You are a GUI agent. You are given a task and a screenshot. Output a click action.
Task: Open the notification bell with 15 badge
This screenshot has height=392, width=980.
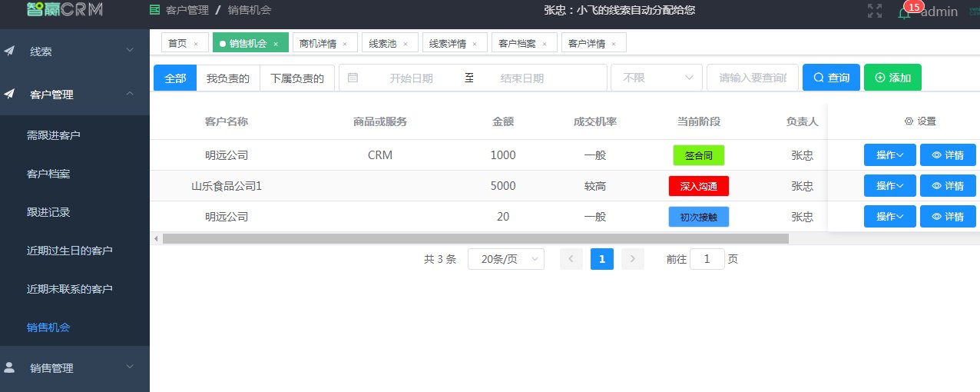pyautogui.click(x=904, y=12)
